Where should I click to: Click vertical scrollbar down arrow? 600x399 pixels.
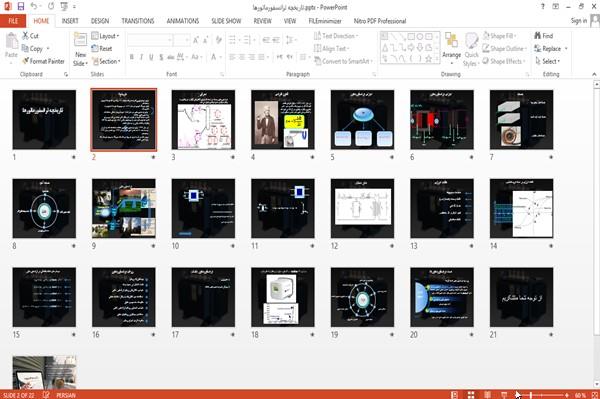click(x=597, y=384)
